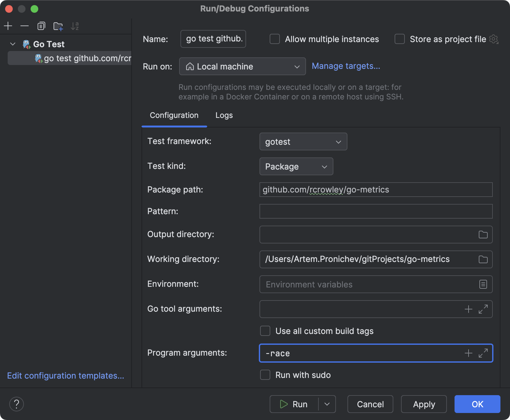Screen dimensions: 510x420
Task: Remove the selected configuration with the minus icon
Action: point(25,26)
